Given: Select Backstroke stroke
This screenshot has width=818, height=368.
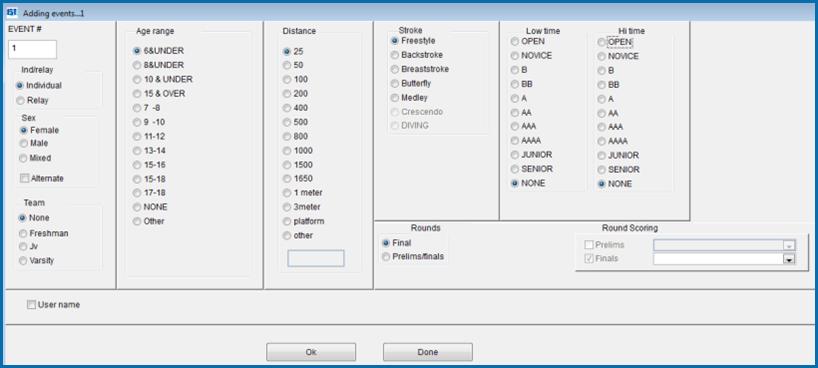Looking at the screenshot, I should click(x=417, y=55).
